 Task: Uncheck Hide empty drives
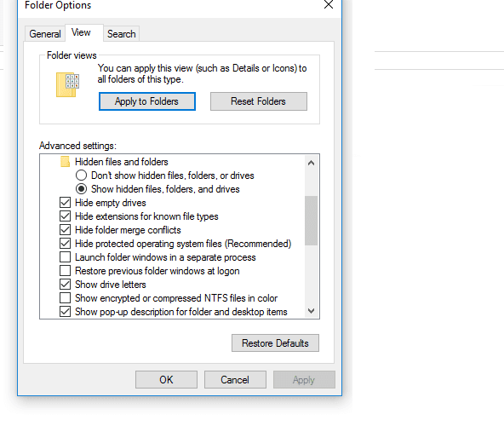coord(65,203)
